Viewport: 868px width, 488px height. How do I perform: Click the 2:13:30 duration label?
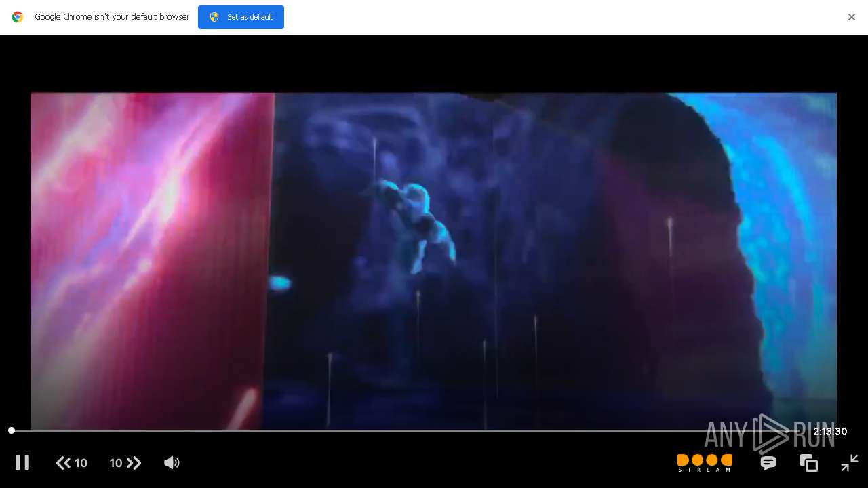[830, 432]
